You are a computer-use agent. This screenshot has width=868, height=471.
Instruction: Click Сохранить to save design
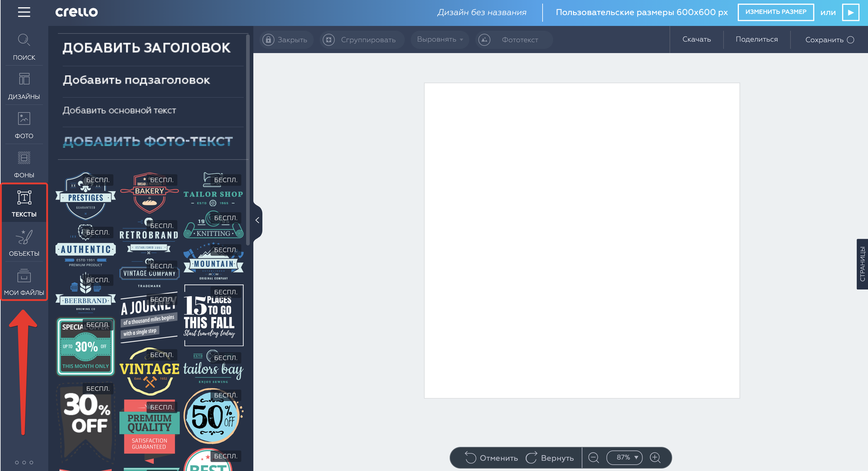(829, 40)
